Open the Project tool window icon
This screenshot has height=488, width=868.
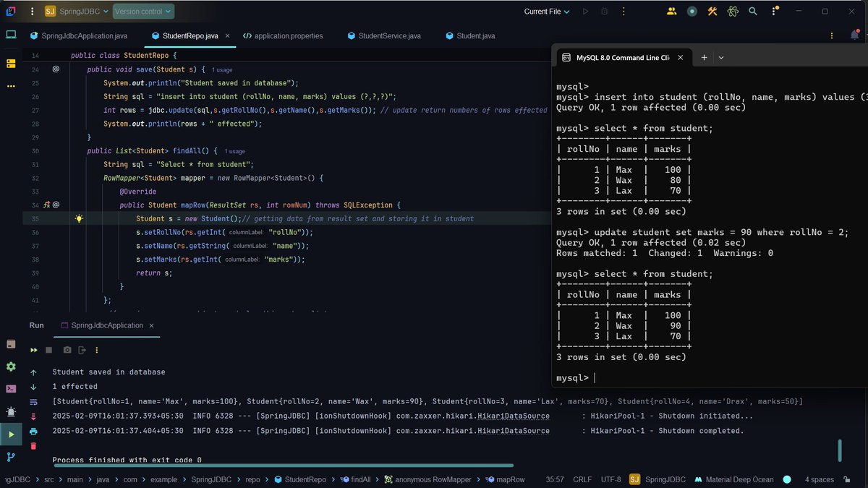[11, 35]
